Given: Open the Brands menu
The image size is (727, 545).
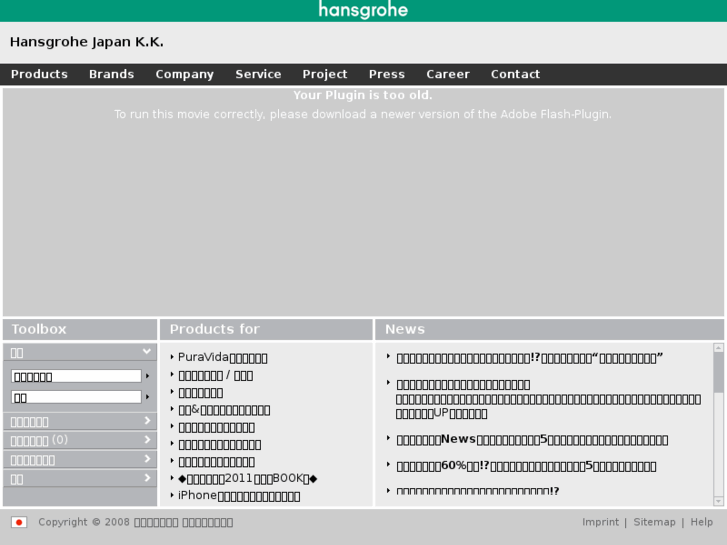Looking at the screenshot, I should click(111, 74).
